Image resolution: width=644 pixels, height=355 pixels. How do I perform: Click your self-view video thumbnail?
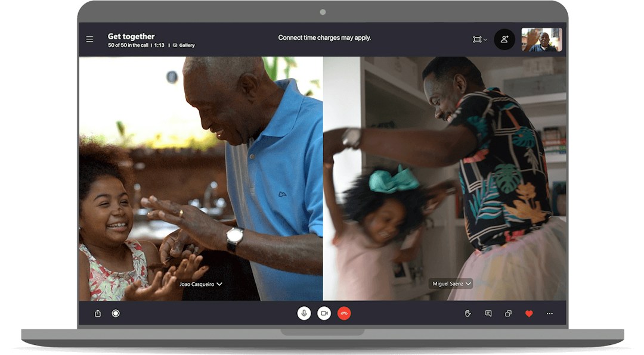[541, 39]
